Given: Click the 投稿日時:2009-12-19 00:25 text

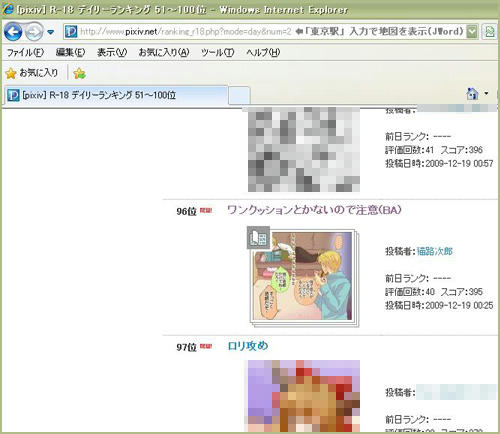Looking at the screenshot, I should 439,305.
